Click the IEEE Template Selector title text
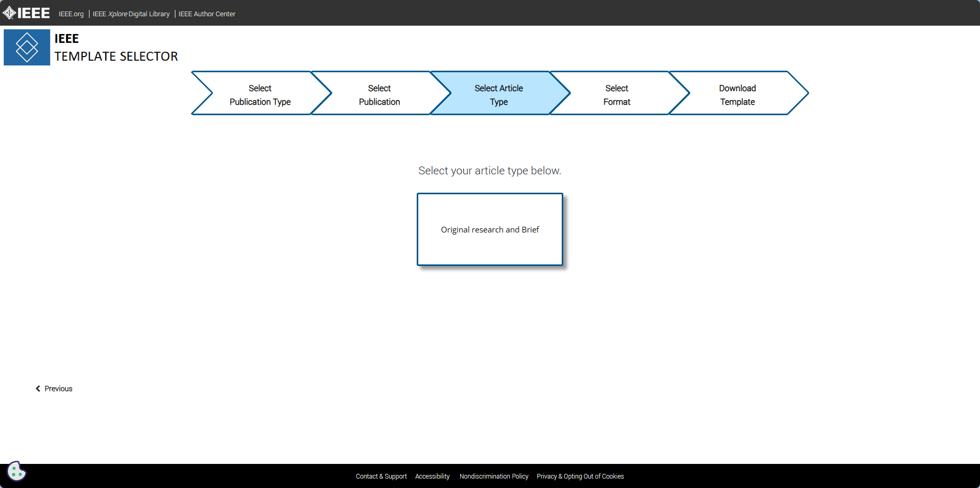This screenshot has height=488, width=980. click(x=116, y=48)
